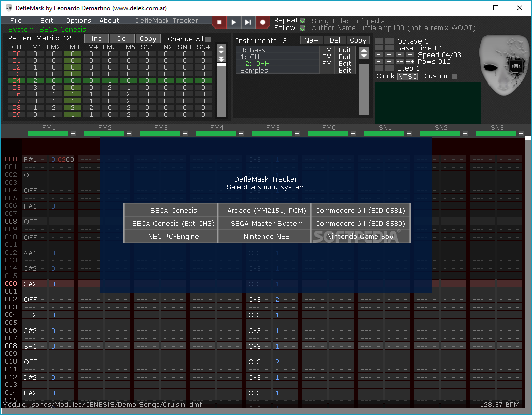Edit the Bass instrument
This screenshot has height=415, width=532.
coord(345,50)
